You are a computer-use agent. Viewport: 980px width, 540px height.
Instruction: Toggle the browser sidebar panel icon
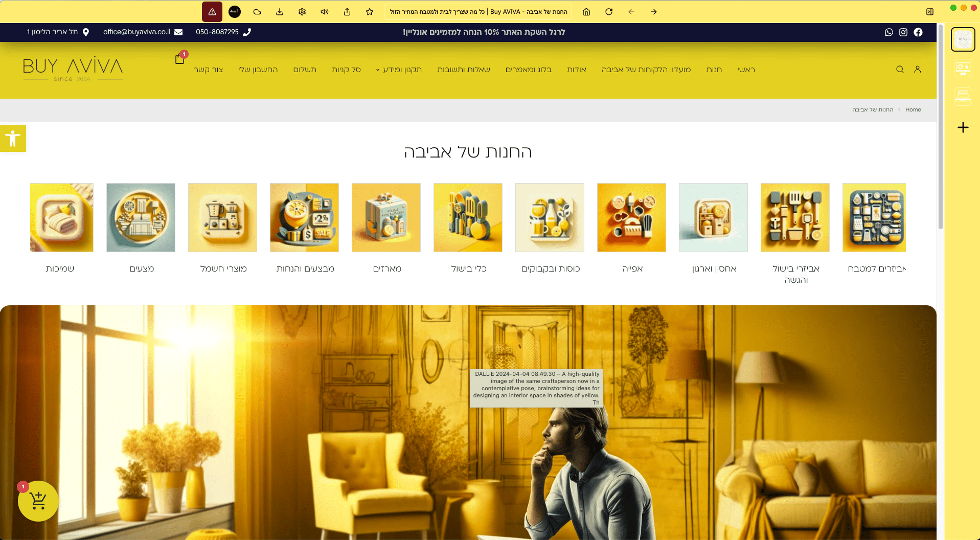[930, 12]
